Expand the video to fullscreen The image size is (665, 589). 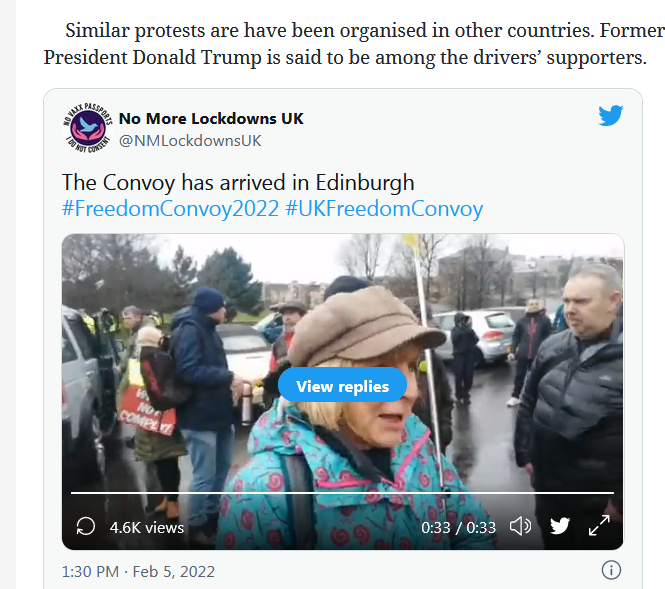[x=599, y=526]
